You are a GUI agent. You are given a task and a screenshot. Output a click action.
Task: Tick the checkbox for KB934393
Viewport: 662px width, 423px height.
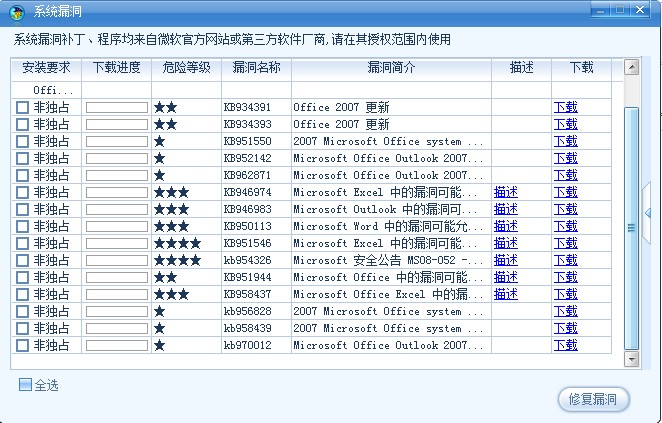pos(22,125)
